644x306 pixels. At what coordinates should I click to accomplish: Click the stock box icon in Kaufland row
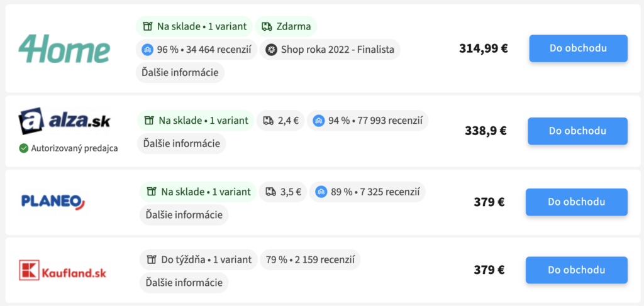click(152, 260)
